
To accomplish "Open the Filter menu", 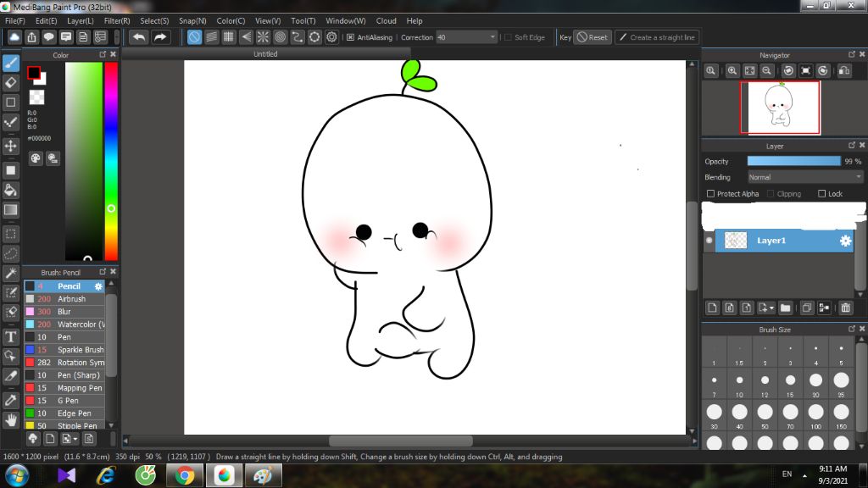I will 117,20.
